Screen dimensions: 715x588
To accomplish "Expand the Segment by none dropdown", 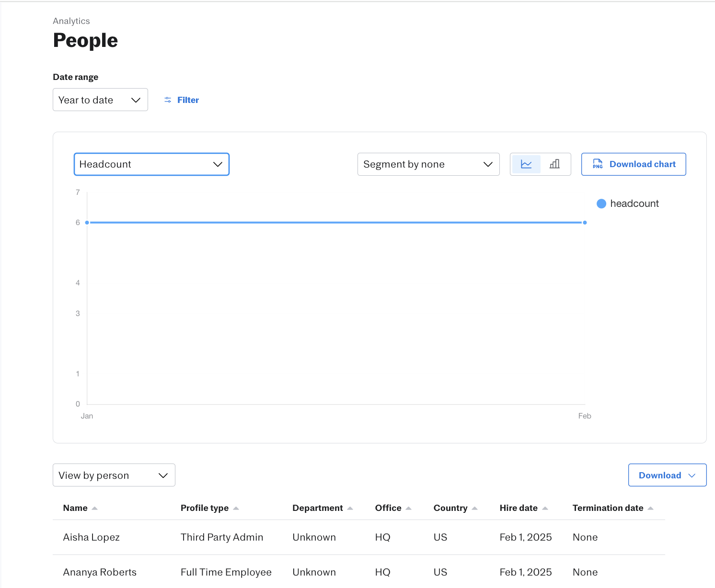I will [x=428, y=164].
